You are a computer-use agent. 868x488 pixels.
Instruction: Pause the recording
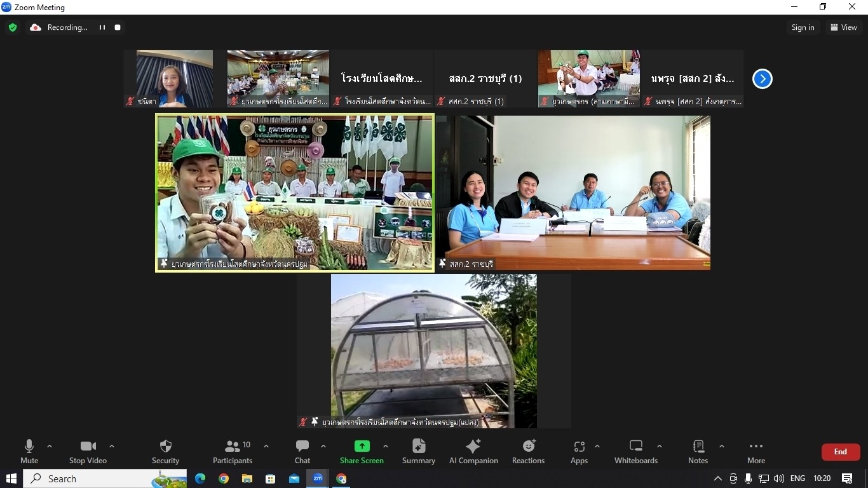(x=102, y=27)
